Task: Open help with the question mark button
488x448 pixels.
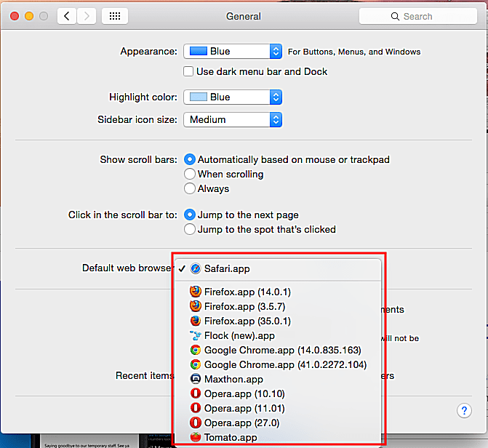Action: click(x=464, y=411)
